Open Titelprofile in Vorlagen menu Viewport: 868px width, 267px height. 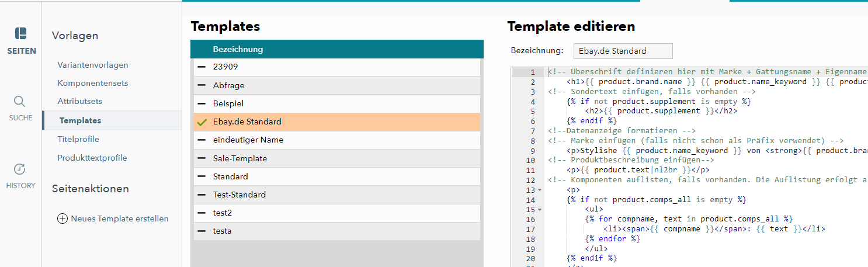(78, 139)
